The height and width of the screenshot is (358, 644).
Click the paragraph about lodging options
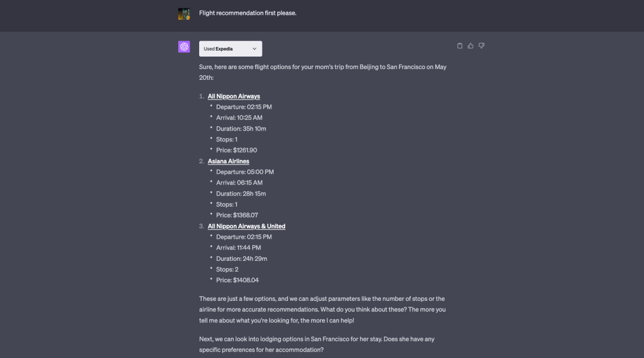[x=317, y=344]
